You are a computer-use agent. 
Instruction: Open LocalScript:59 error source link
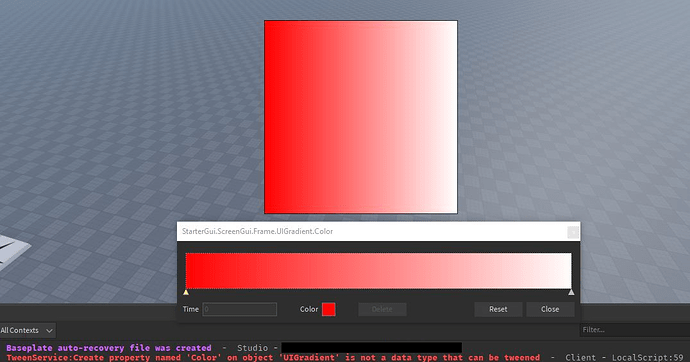pyautogui.click(x=648, y=358)
